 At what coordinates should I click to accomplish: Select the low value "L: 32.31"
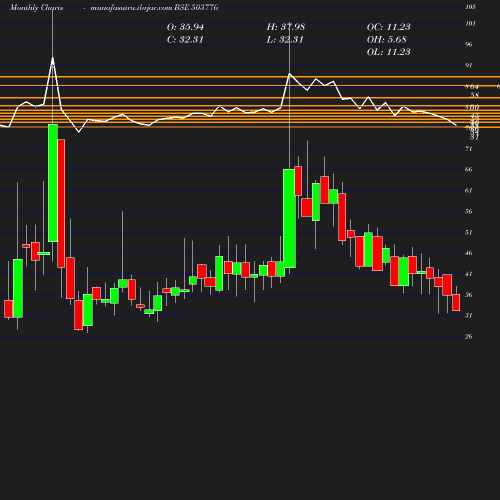coord(285,40)
